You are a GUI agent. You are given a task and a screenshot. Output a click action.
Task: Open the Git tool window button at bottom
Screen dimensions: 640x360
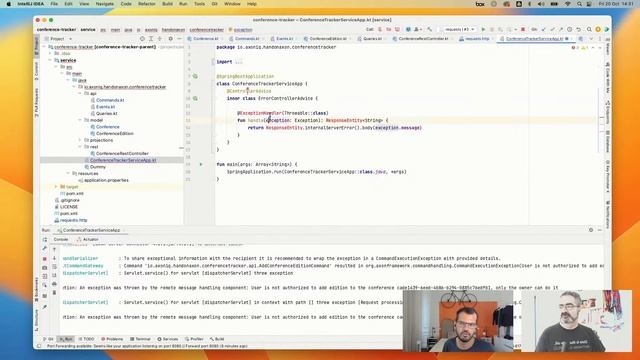(x=48, y=339)
